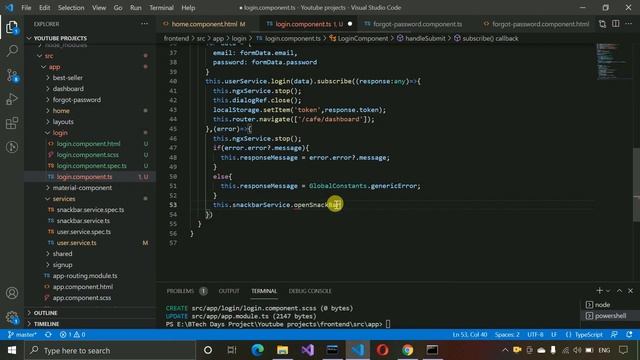The width and height of the screenshot is (640, 360).
Task: Create a new terminal with plus icon
Action: pos(599,291)
